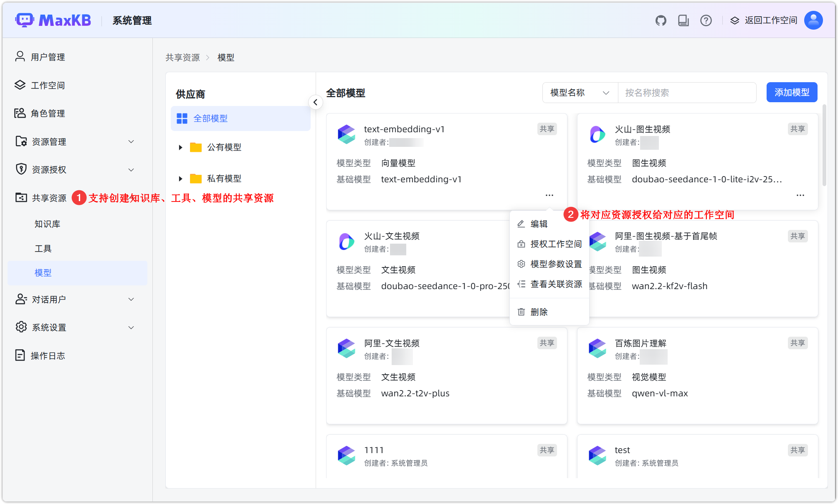Open the 模型名称 filter dropdown
838x504 pixels.
coord(580,93)
